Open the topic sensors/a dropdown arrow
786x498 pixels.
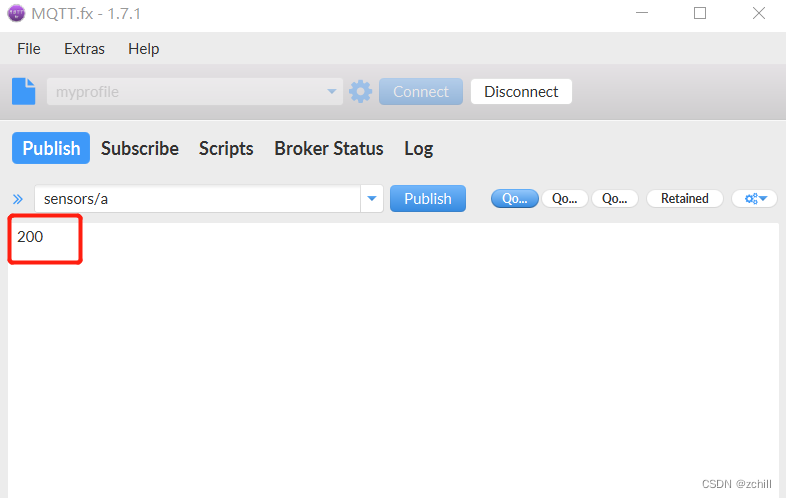372,199
